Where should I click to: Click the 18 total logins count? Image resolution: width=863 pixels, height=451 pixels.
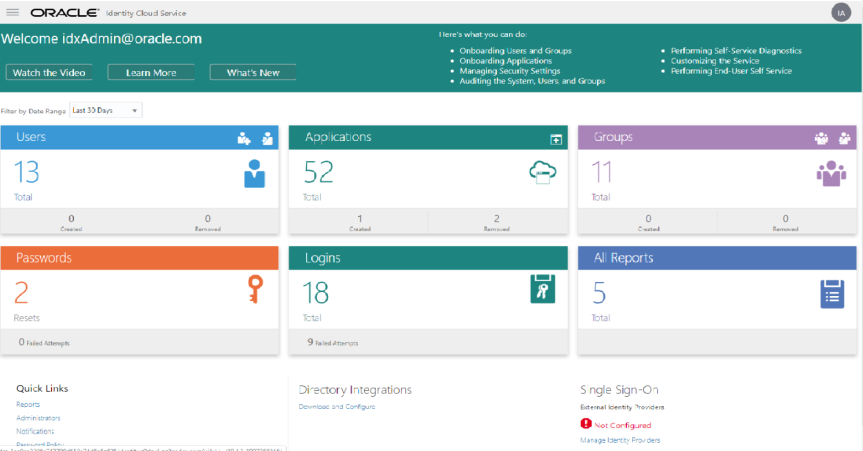315,293
